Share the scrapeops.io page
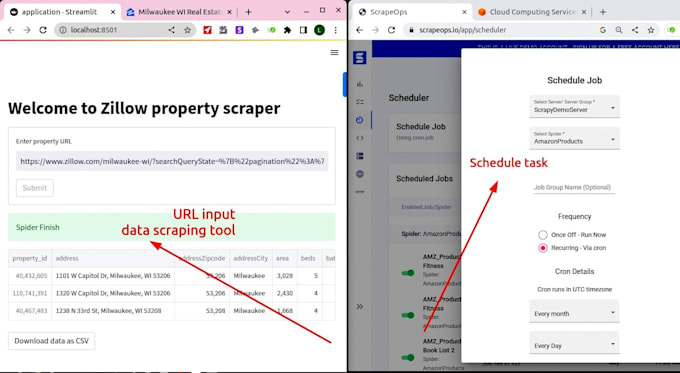680x373 pixels. coord(635,30)
